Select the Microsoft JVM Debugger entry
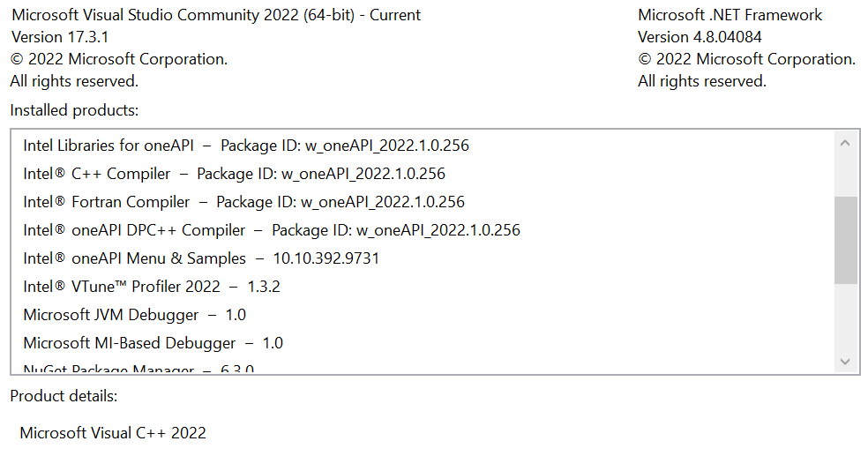868x456 pixels. 134,315
